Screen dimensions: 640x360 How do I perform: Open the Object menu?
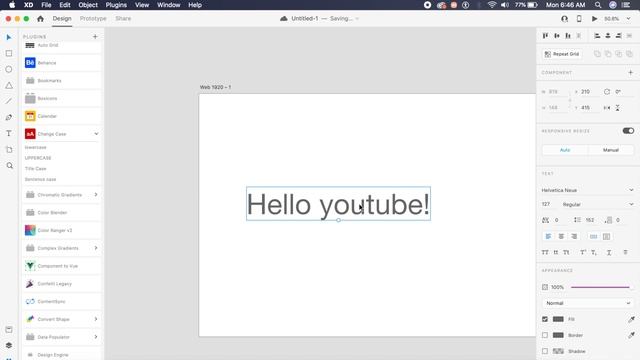point(88,5)
